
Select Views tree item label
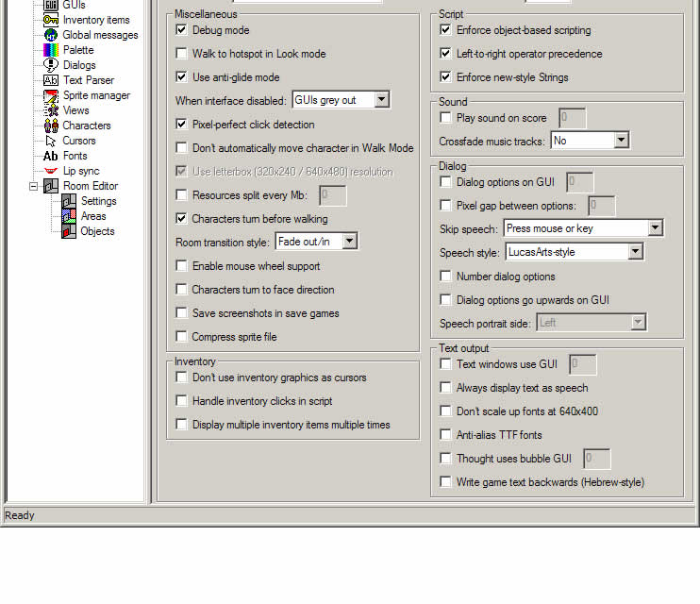(x=75, y=110)
